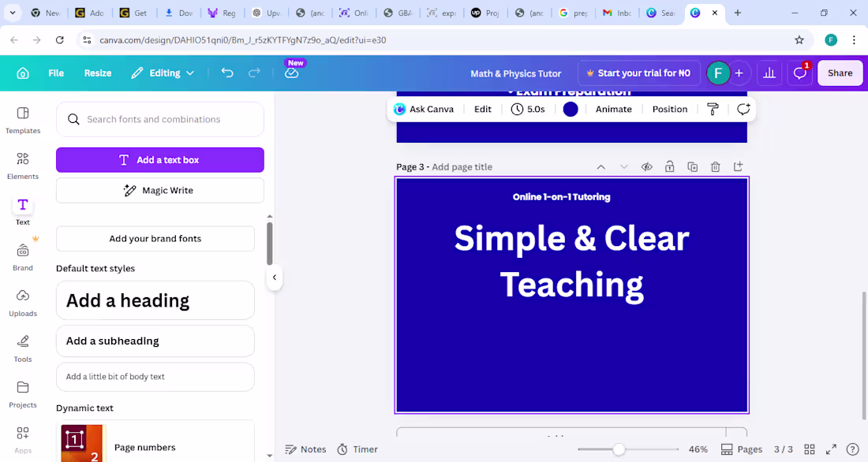Screen dimensions: 868x462
Task: Insert Add a subheading text style
Action: point(155,341)
